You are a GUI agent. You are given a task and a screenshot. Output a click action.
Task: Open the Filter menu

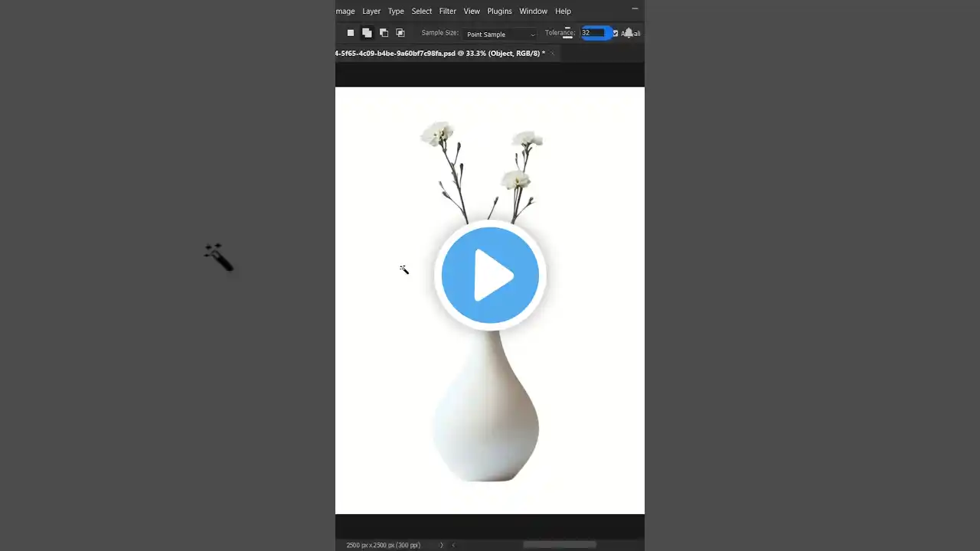pos(447,11)
